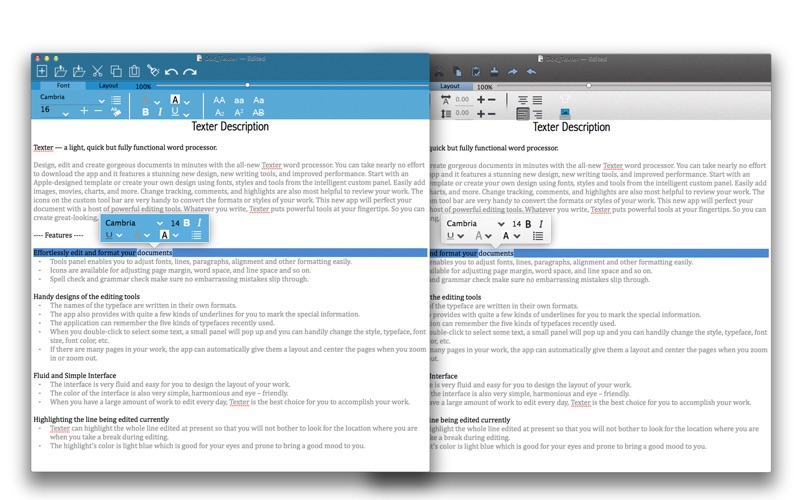The width and height of the screenshot is (800, 500).
Task: Cut the selection with the scissors icon in the blue window
Action: click(97, 71)
